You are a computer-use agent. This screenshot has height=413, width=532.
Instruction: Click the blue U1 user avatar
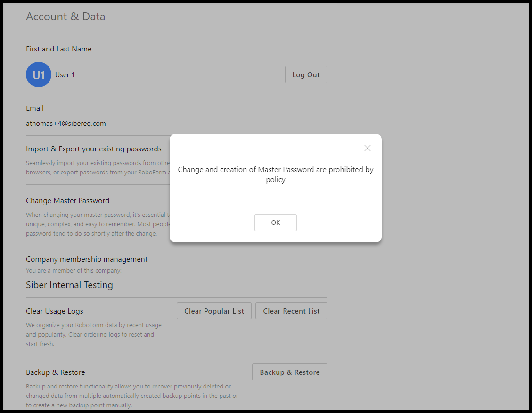39,75
